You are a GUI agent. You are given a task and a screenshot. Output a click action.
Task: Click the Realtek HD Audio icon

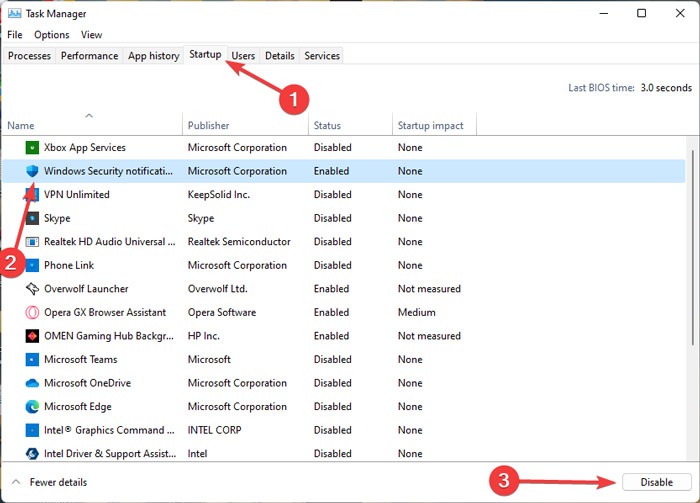point(32,242)
